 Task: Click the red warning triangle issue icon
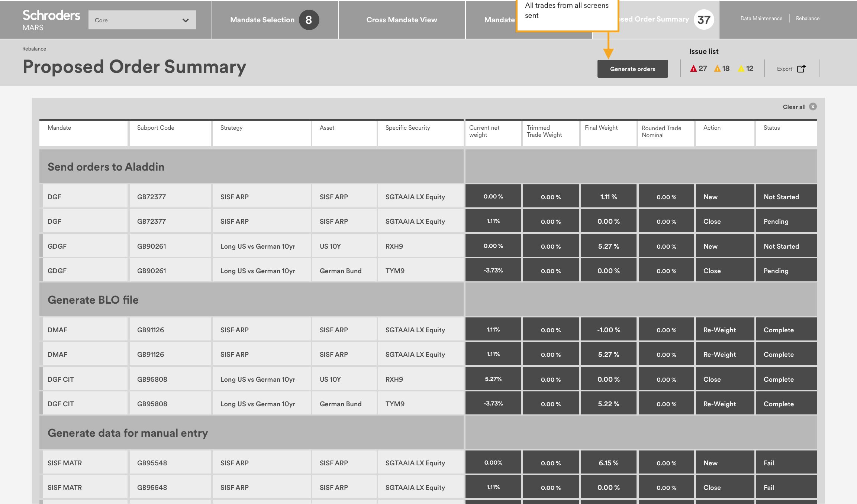[x=693, y=69]
